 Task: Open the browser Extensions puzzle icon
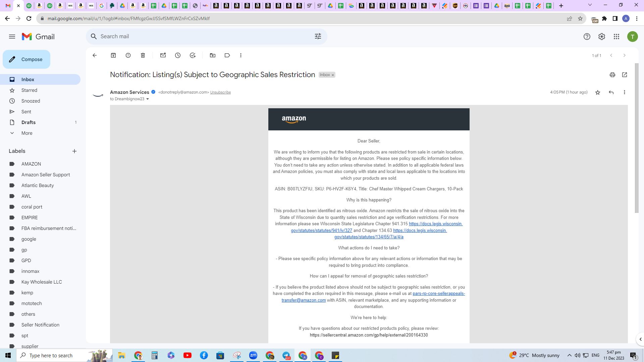pyautogui.click(x=604, y=18)
